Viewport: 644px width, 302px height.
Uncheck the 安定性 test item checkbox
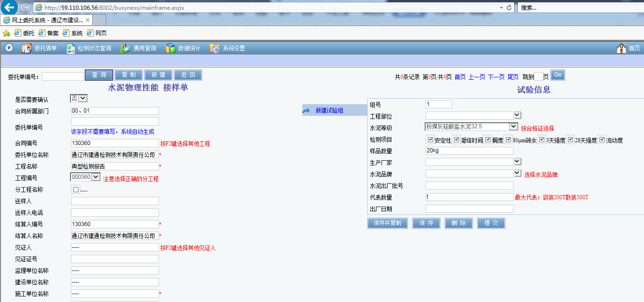pos(430,139)
